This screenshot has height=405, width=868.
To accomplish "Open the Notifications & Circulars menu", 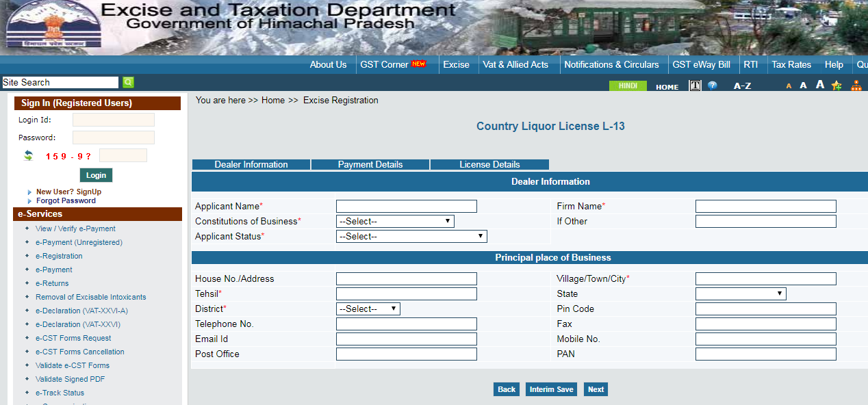I will (x=611, y=64).
